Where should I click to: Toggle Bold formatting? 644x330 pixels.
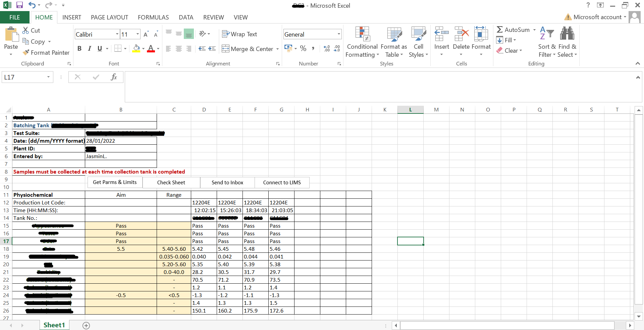coord(79,49)
